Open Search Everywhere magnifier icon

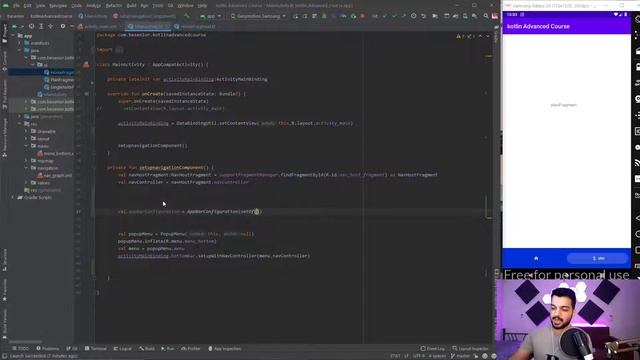point(486,16)
